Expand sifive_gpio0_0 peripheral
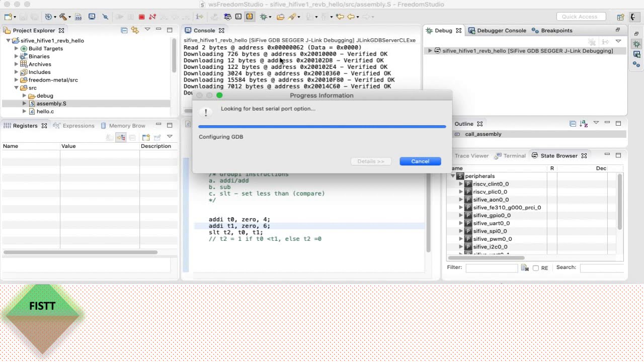The image size is (644, 362). click(461, 216)
